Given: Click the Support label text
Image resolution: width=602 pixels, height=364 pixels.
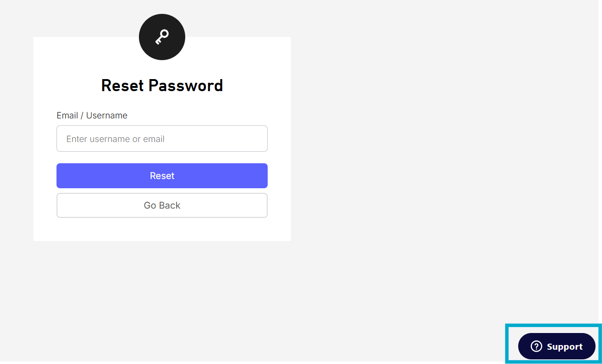Looking at the screenshot, I should (564, 346).
